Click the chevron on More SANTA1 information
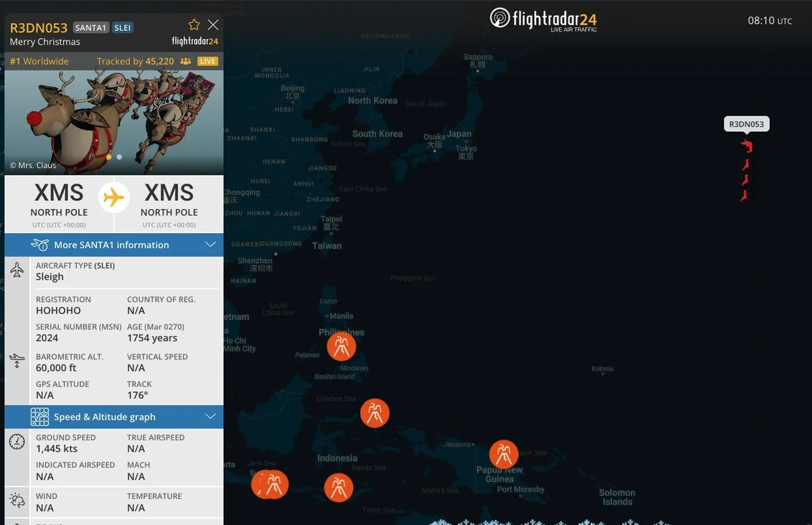812x525 pixels. (211, 245)
